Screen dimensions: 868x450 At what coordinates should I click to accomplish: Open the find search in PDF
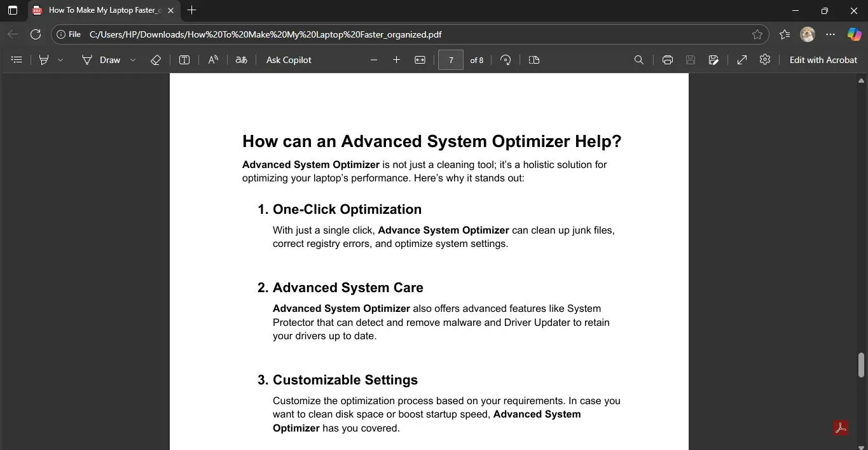tap(639, 60)
